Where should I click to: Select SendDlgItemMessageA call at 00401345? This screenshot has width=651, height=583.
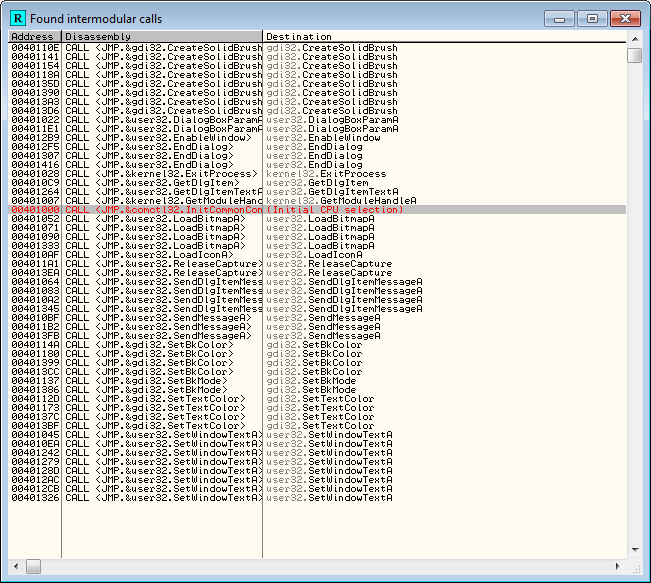coord(317,309)
